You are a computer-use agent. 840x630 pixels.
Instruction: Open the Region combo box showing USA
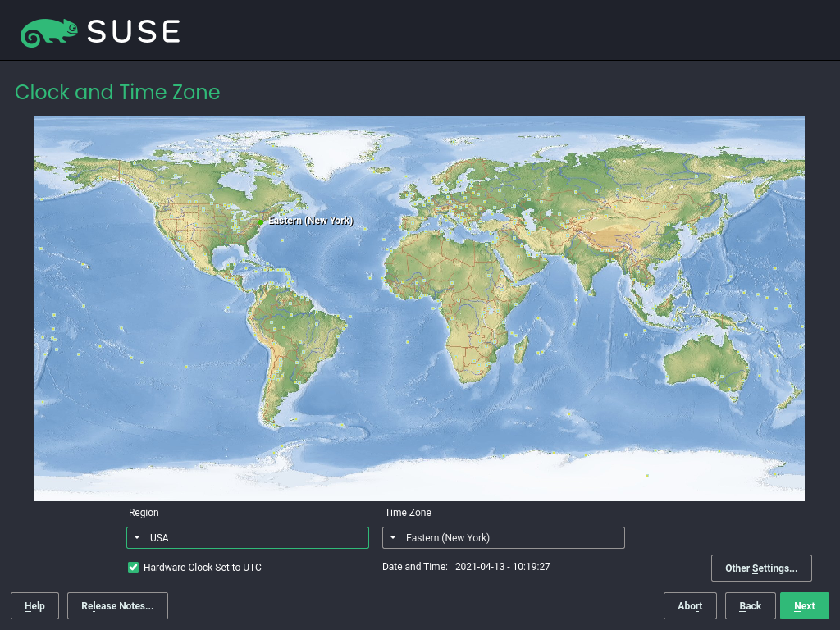(x=248, y=538)
